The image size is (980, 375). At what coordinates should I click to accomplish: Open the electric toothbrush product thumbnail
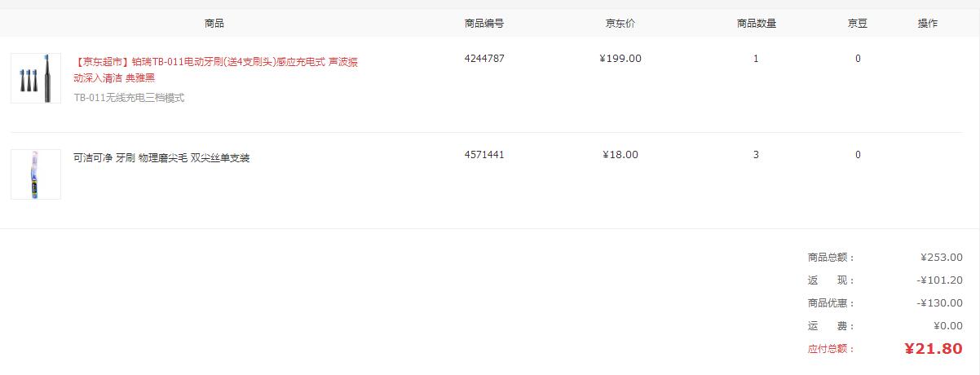[x=36, y=78]
